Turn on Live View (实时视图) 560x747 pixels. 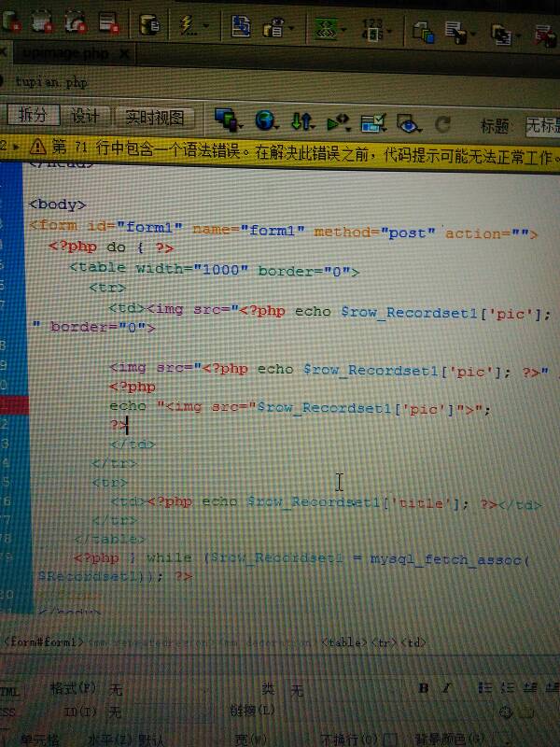(155, 118)
